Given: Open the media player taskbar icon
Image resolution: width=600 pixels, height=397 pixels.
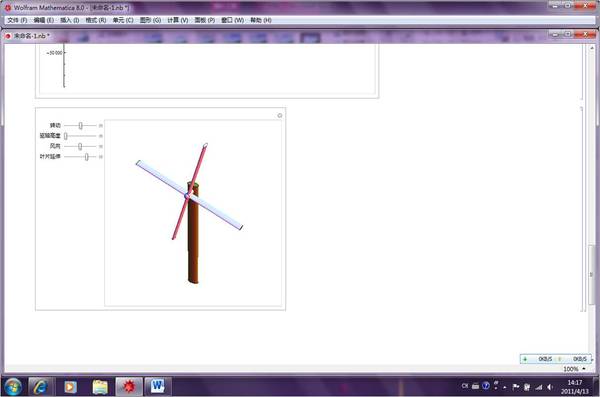Looking at the screenshot, I should pyautogui.click(x=70, y=387).
